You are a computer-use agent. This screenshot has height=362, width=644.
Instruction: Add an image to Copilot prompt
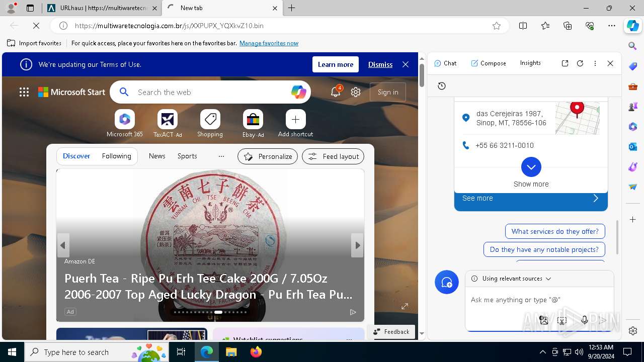544,320
